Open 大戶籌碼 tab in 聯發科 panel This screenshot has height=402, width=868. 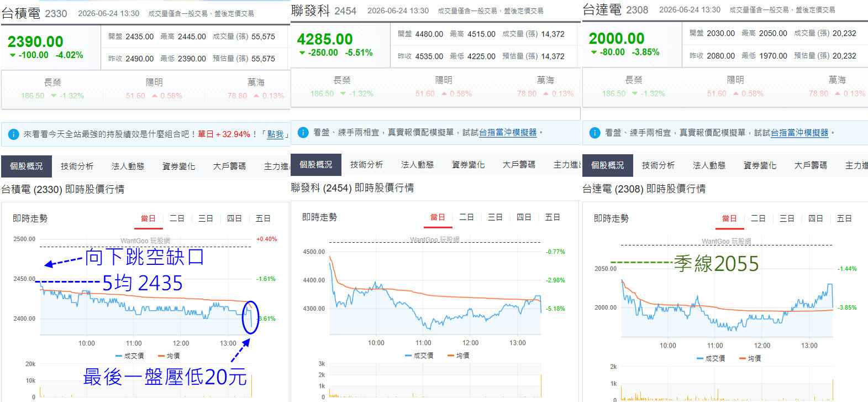(x=519, y=165)
